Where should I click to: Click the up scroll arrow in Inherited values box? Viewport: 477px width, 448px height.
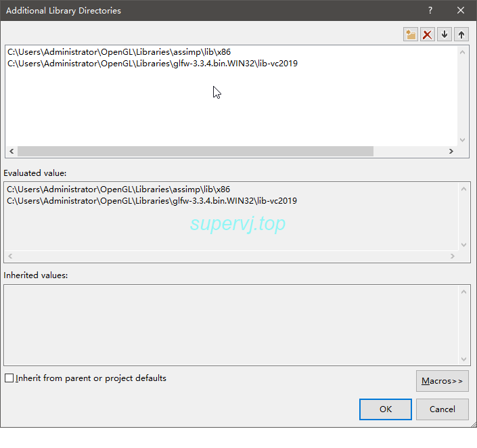click(x=463, y=292)
